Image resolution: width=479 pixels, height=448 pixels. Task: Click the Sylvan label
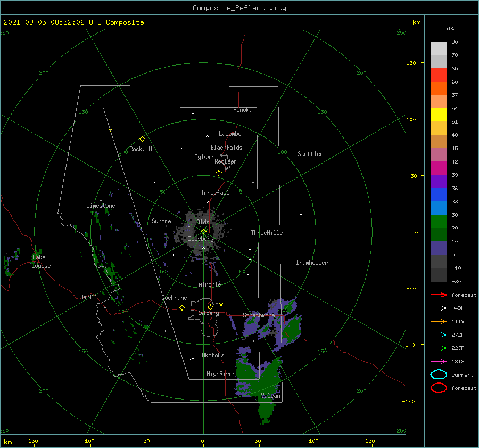pos(204,157)
